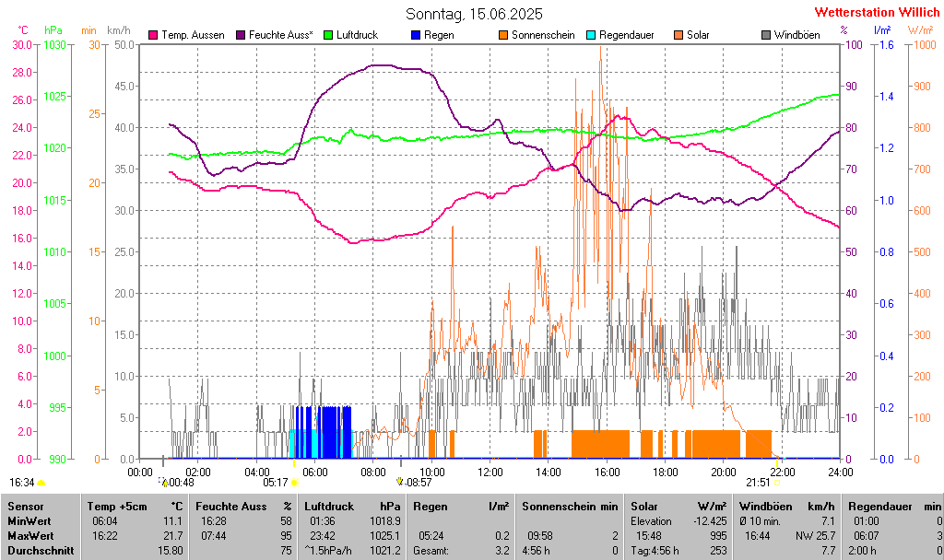Viewport: 944px width, 560px height.
Task: Click the hPa axis unit label
Action: tap(53, 30)
